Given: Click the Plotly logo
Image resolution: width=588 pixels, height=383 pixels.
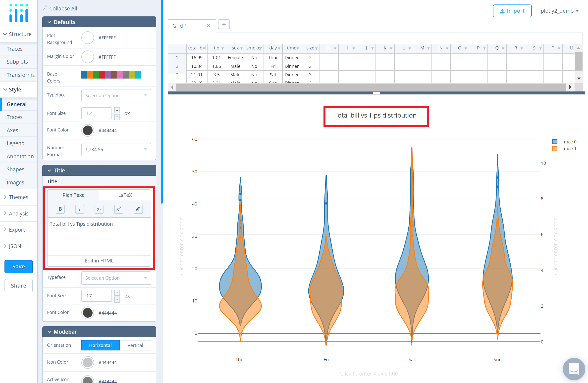Looking at the screenshot, I should [18, 13].
